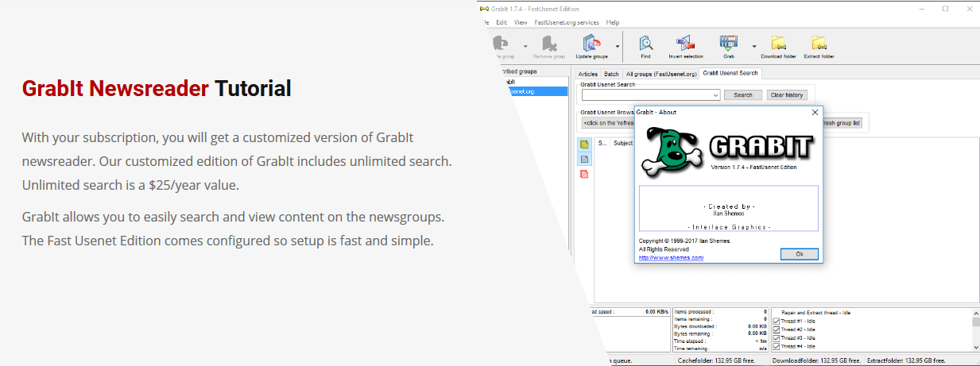Click the 'Items processed :' statistic label
The width and height of the screenshot is (980, 366).
point(693,312)
